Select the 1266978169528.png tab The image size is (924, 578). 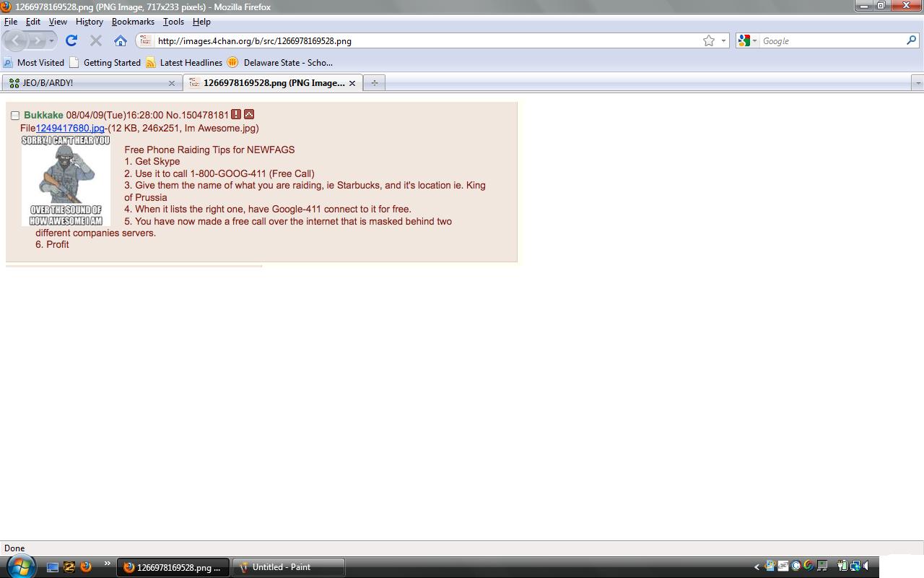click(273, 83)
